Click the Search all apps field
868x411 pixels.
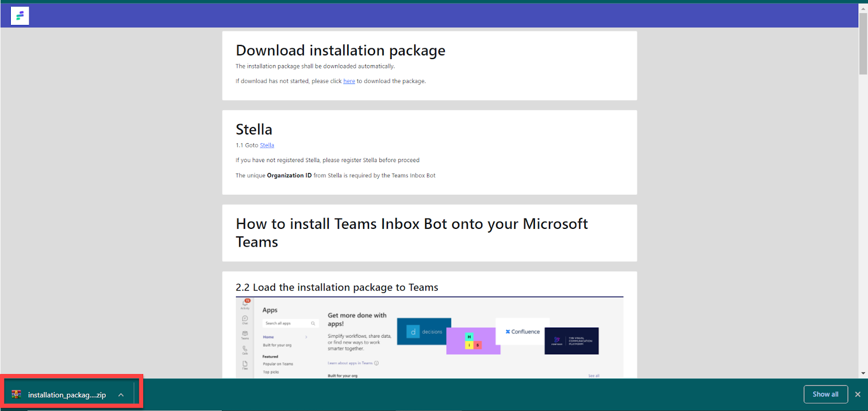[291, 323]
